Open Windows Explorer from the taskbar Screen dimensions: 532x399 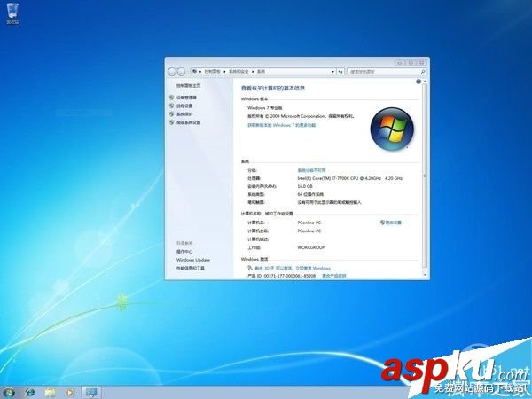pyautogui.click(x=50, y=393)
